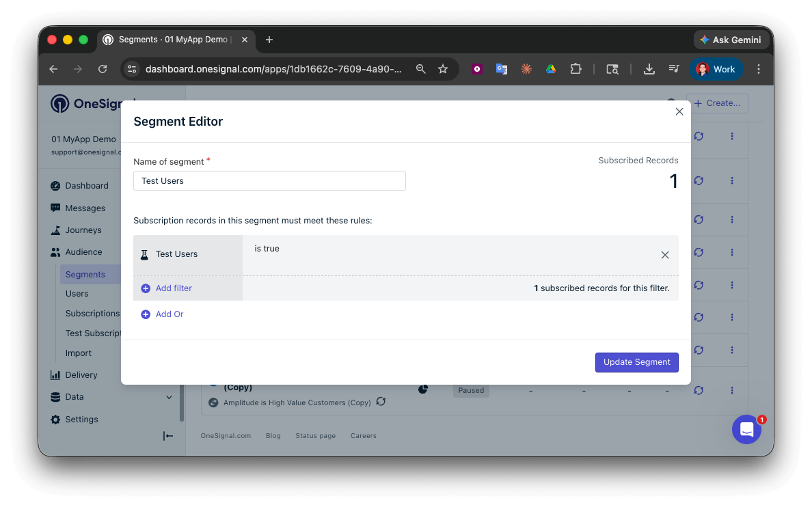
Task: Go back in the browser
Action: [x=53, y=69]
